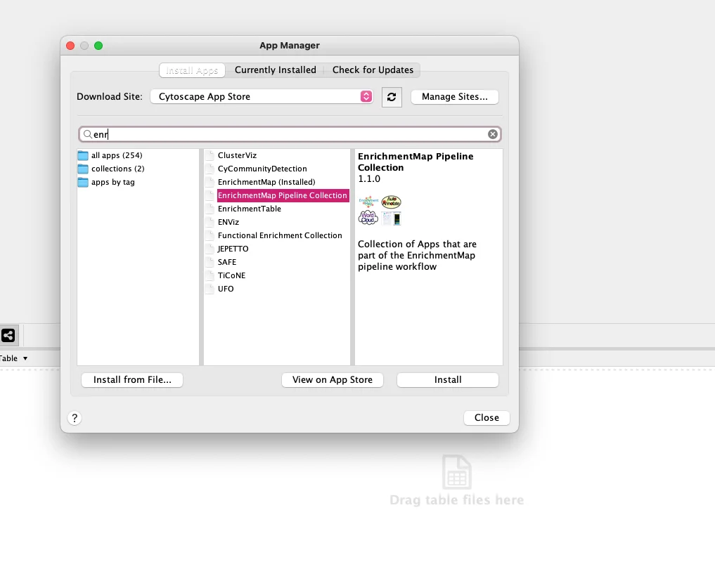The height and width of the screenshot is (588, 715).
Task: Click the red close window button
Action: (70, 46)
